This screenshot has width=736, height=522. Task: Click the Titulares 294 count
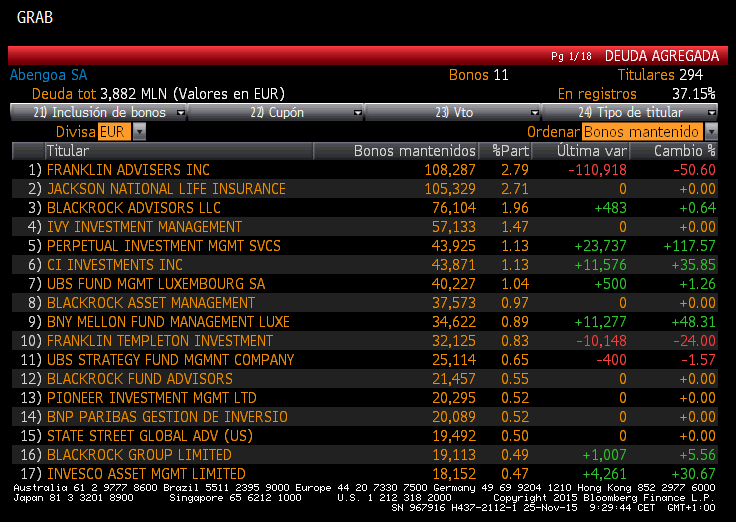[x=660, y=75]
